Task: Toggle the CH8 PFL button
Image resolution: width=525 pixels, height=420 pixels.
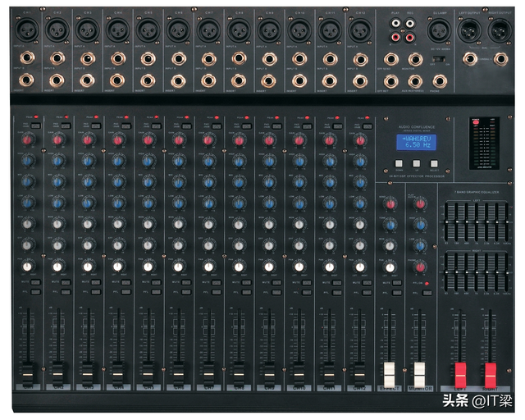Action: point(246,292)
